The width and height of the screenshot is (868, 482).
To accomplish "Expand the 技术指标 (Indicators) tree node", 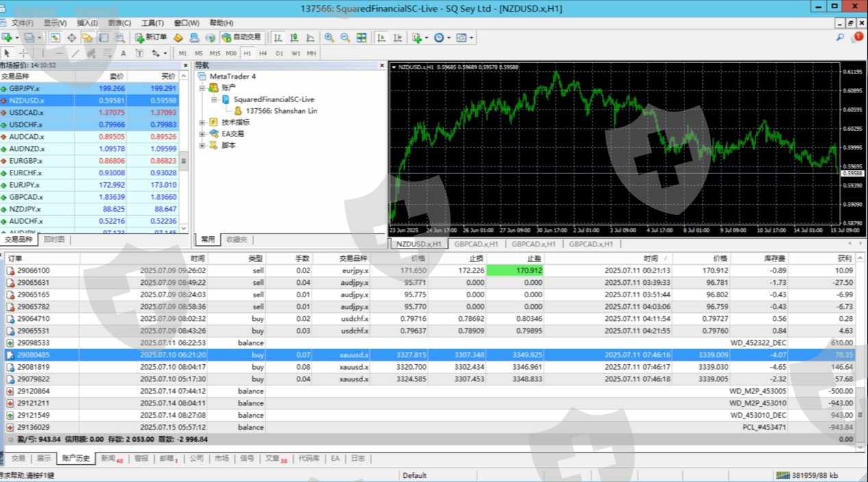I will 203,123.
